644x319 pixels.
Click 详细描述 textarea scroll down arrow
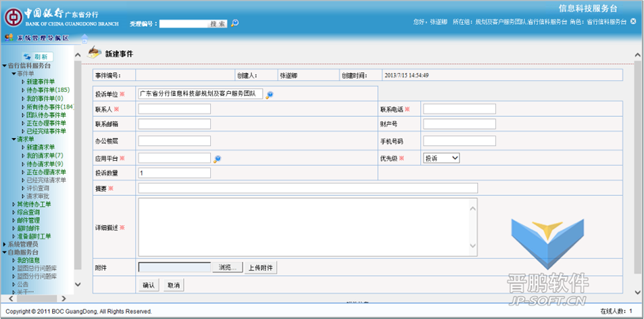pyautogui.click(x=473, y=245)
